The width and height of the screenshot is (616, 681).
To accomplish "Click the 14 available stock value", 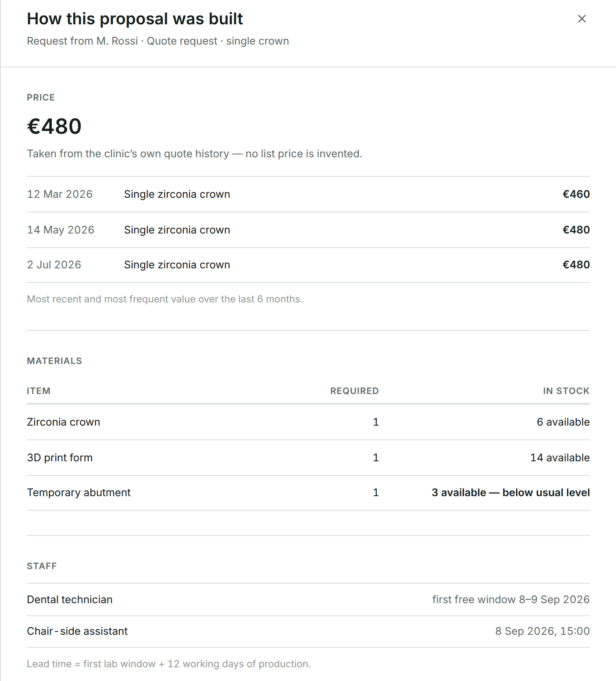I will [560, 458].
